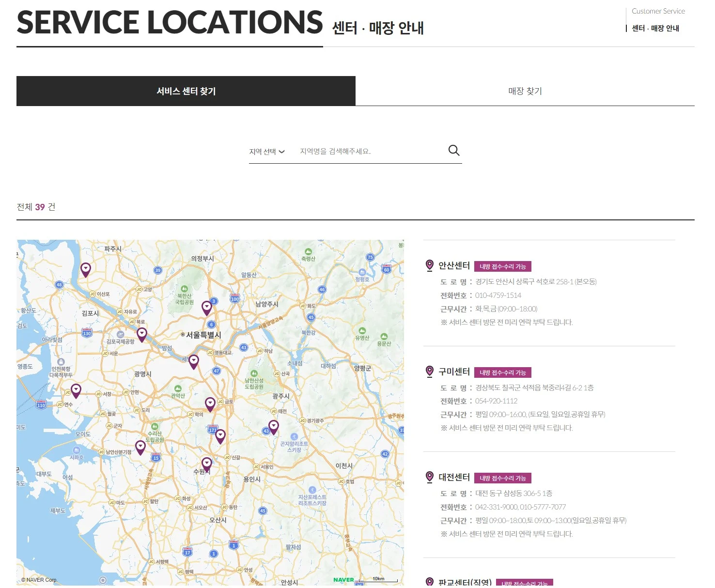
Task: Click the 내방 접수·수리 가능 badge for 구미센터
Action: [503, 372]
